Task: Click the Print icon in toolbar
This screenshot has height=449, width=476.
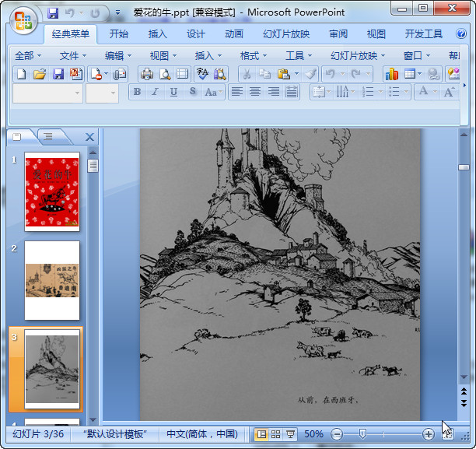Action: (146, 74)
